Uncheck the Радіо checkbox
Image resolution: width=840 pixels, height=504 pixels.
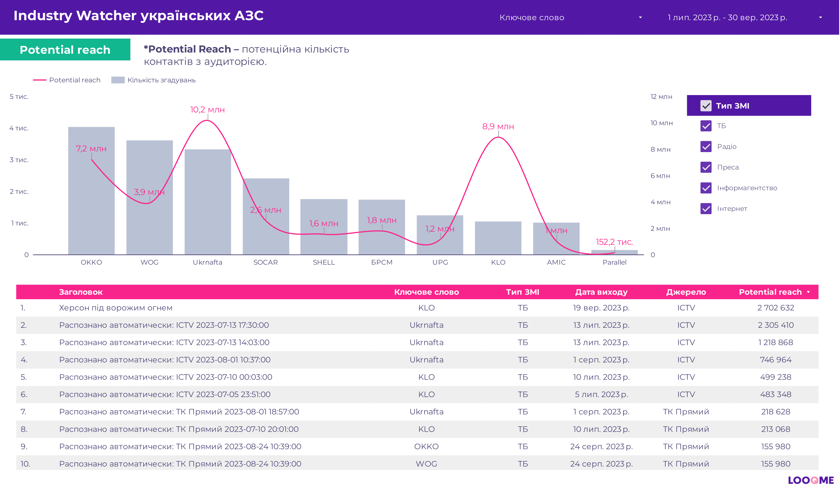tap(706, 147)
